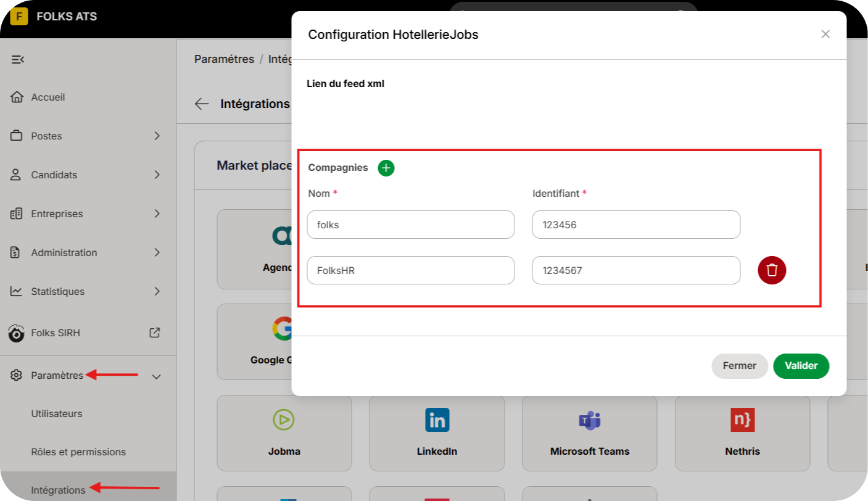The image size is (868, 501).
Task: Click the Paramètres gear icon
Action: (17, 375)
